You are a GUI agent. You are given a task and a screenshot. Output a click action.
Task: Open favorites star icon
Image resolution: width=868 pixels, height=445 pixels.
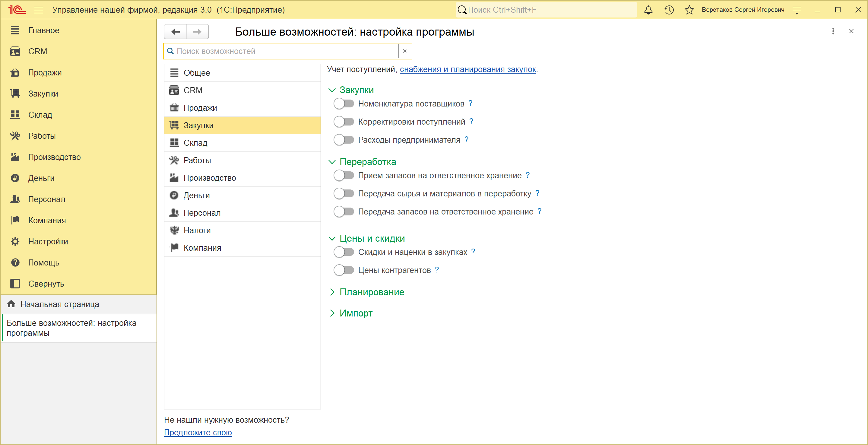click(x=689, y=10)
